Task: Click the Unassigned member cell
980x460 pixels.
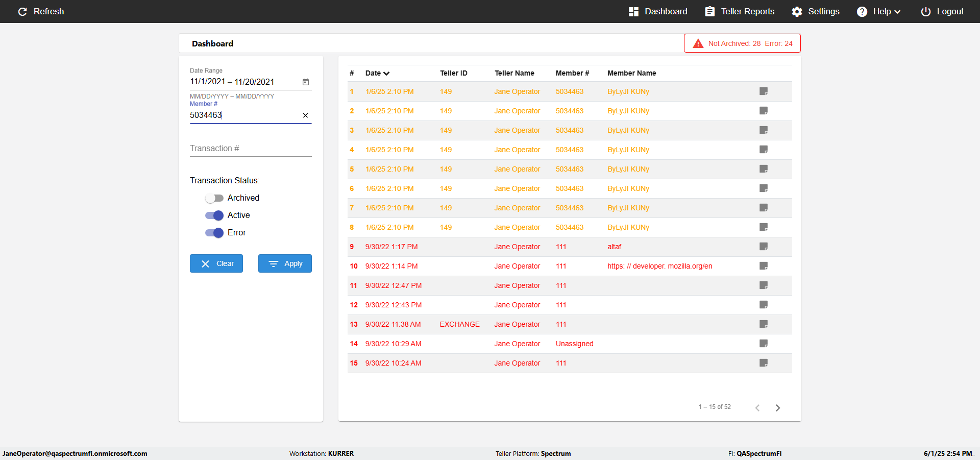Action: click(575, 344)
